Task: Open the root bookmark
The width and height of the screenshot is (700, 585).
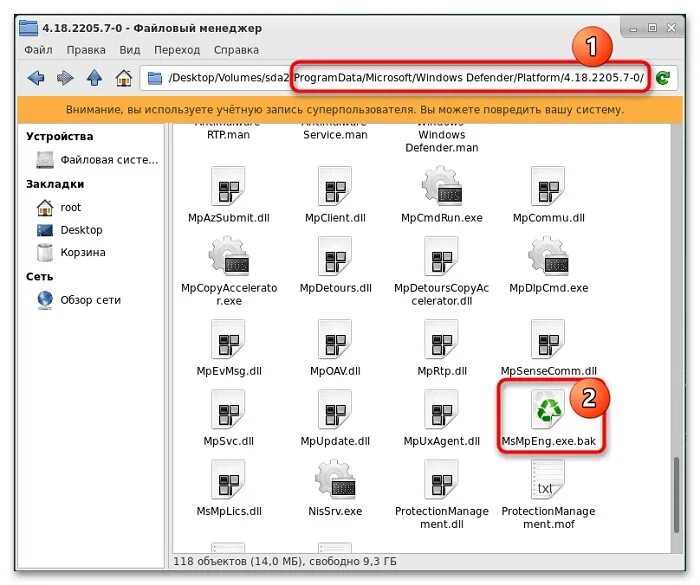Action: tap(59, 207)
